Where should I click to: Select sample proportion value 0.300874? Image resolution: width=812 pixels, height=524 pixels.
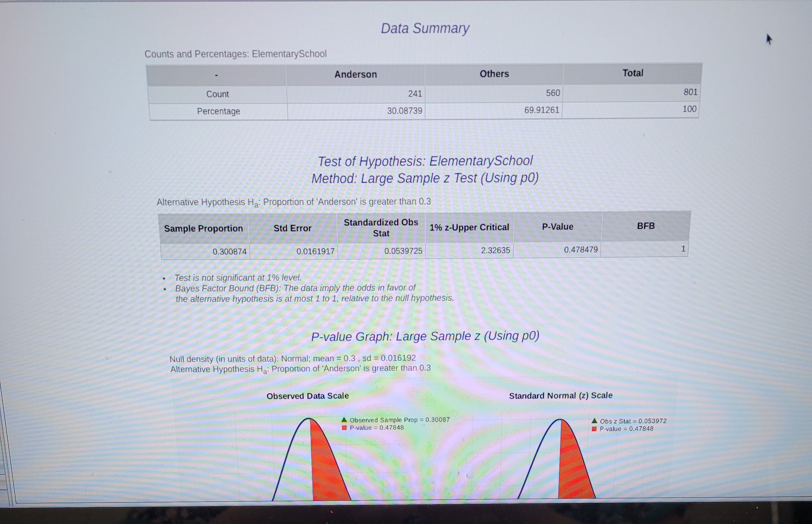230,251
